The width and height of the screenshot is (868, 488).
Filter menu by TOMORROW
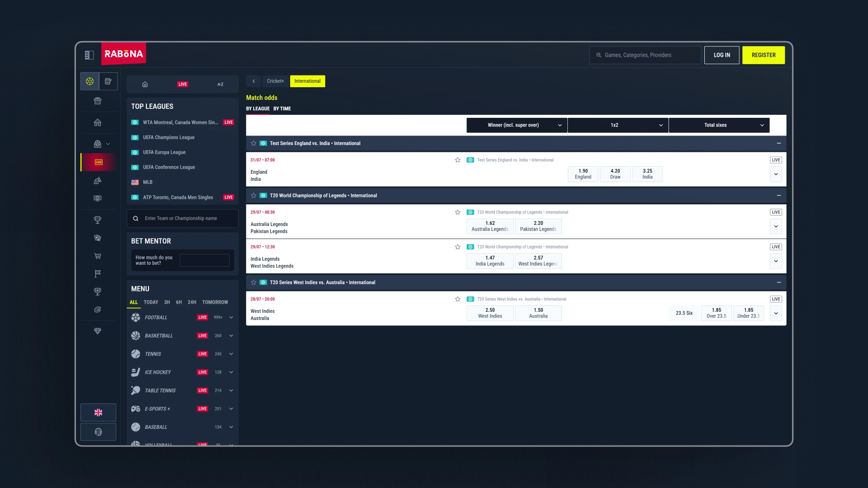pyautogui.click(x=215, y=302)
